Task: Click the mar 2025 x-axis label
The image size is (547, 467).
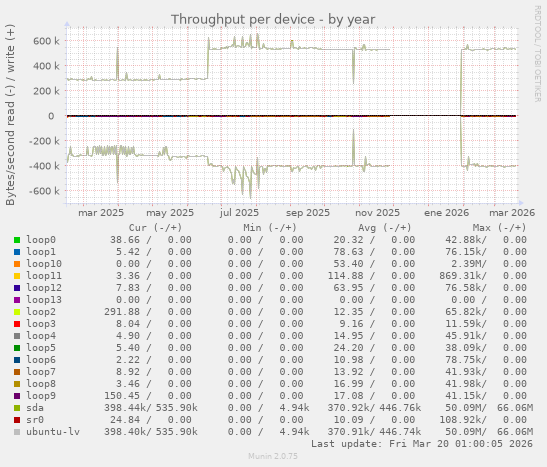Action: pyautogui.click(x=101, y=213)
